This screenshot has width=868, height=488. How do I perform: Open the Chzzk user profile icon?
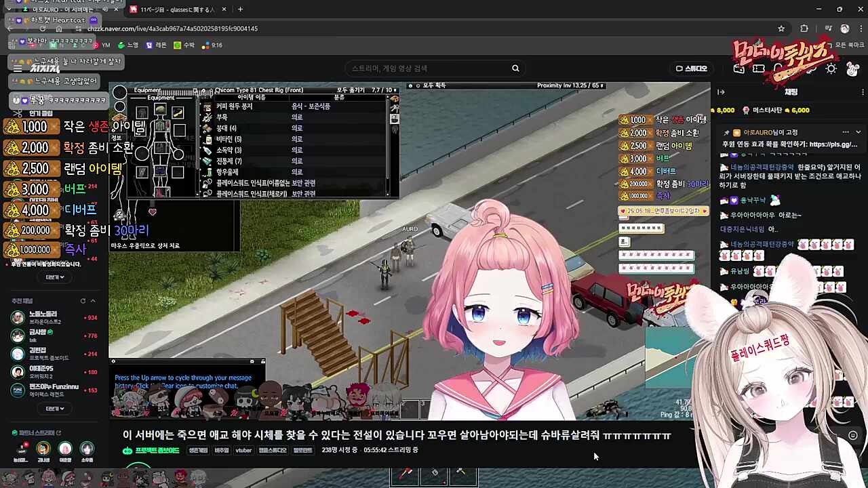pyautogui.click(x=852, y=68)
